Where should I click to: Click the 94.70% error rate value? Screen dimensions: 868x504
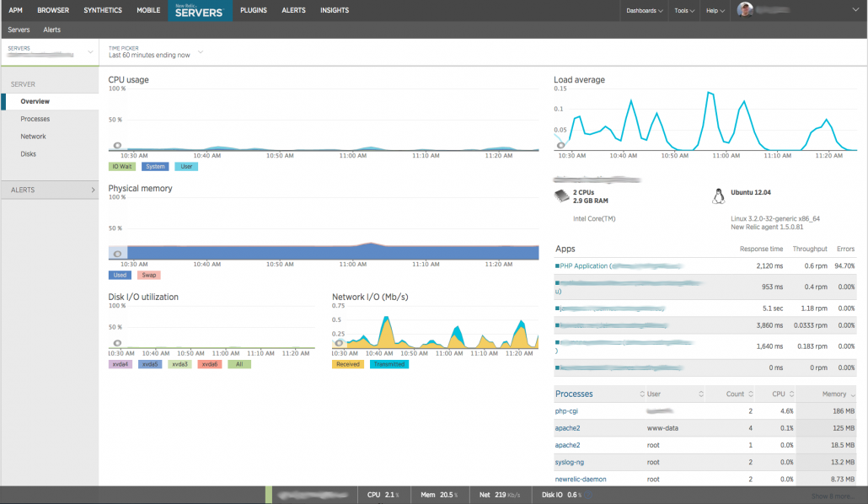[844, 266]
